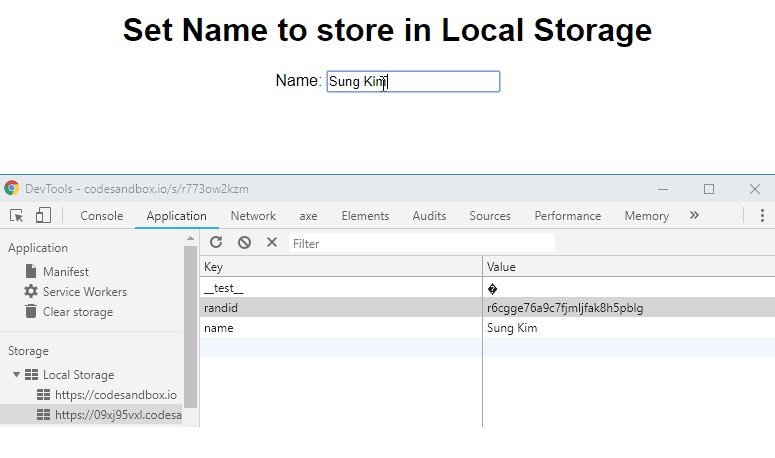Click the Key column header
Screen dimensions: 775x458
341,267
